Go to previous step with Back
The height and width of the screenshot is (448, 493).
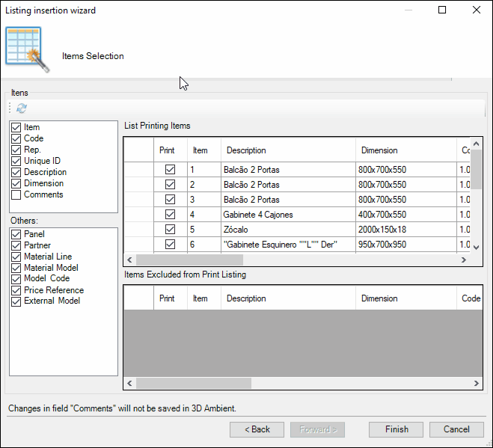257,429
